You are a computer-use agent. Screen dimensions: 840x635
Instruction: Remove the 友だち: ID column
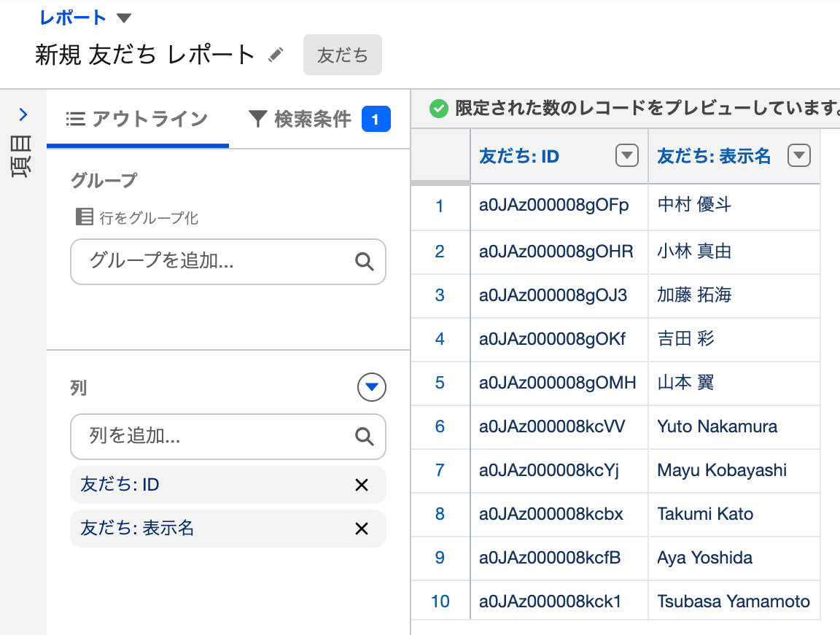(x=362, y=485)
